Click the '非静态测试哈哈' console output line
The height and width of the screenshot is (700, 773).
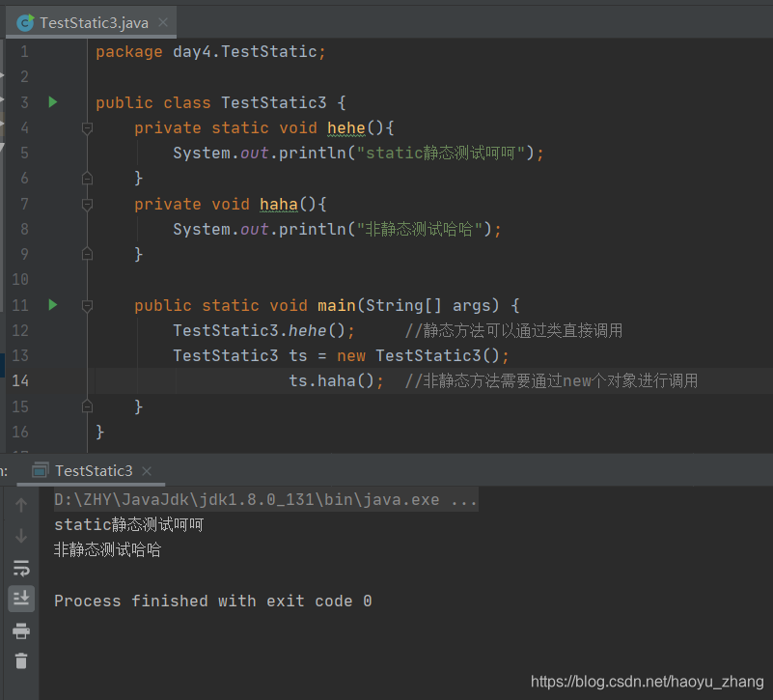(x=107, y=550)
